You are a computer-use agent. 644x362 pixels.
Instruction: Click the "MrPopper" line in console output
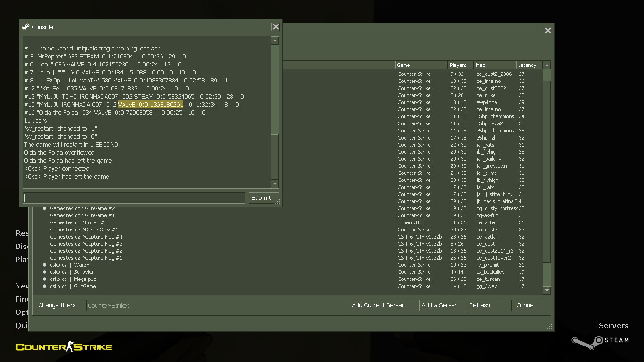tap(105, 56)
